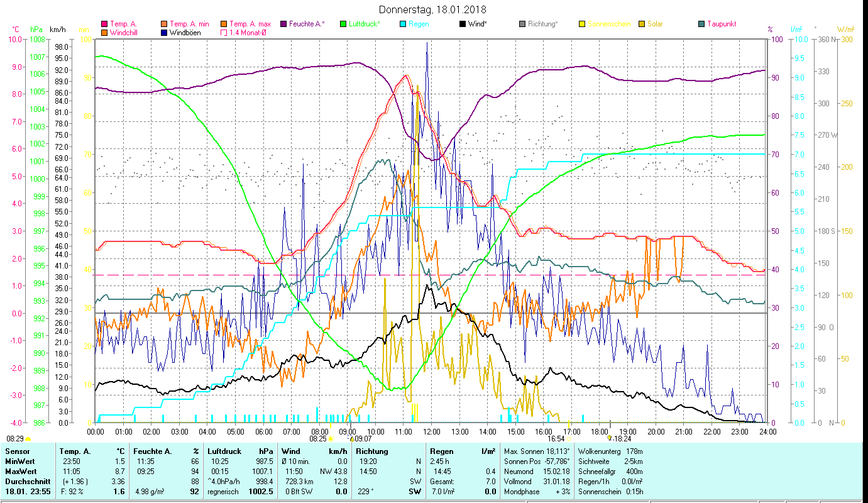Click the dark blue Windböen swatch
Screen dimensions: 868x503
coord(165,32)
